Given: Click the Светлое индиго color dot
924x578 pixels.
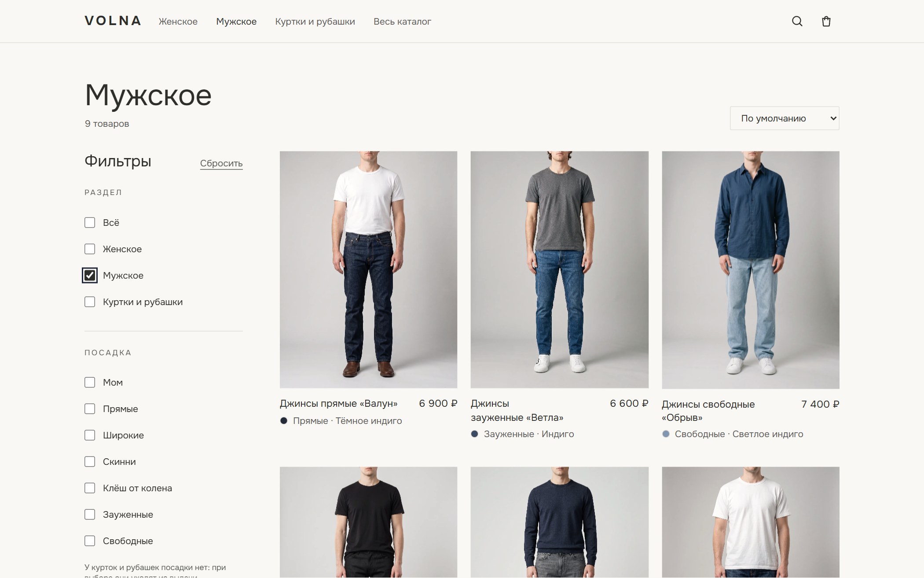Looking at the screenshot, I should click(x=666, y=434).
